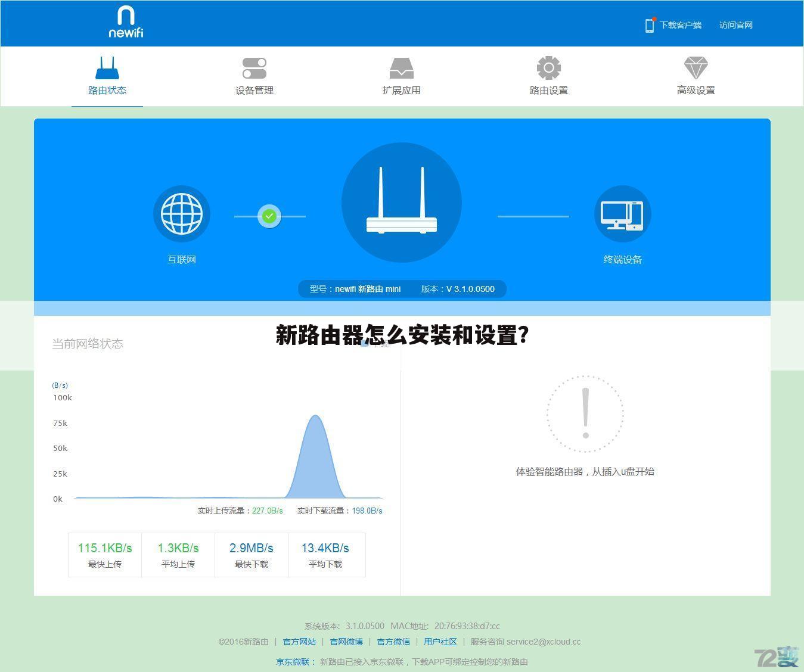Screen dimensions: 804x672
Task: Click the green checkmark connection status
Action: pos(269,216)
